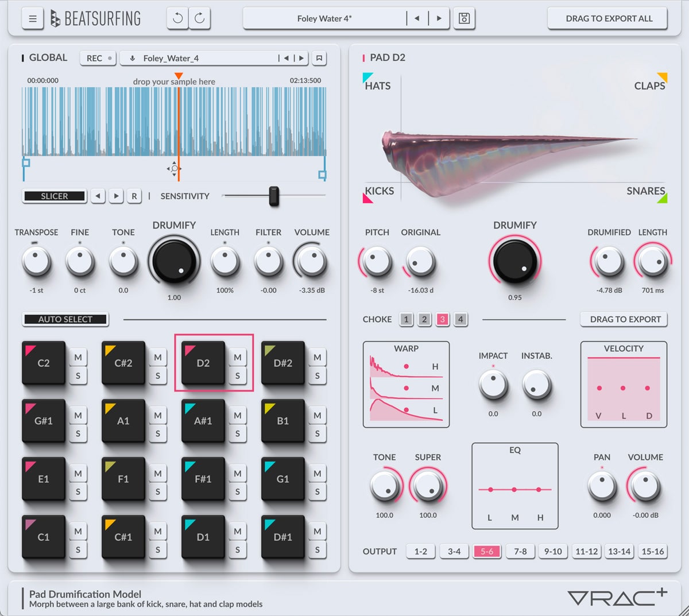Click the orange playhead marker
This screenshot has height=616, width=689.
[x=179, y=76]
